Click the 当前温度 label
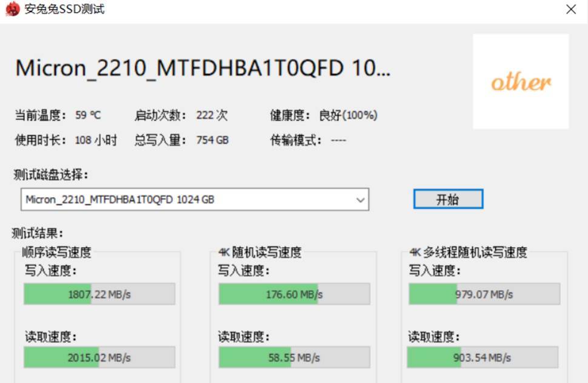Image resolution: width=588 pixels, height=383 pixels. click(41, 115)
